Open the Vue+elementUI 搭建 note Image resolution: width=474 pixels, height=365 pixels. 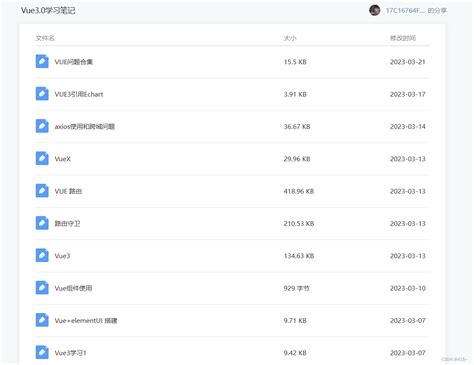tap(86, 321)
